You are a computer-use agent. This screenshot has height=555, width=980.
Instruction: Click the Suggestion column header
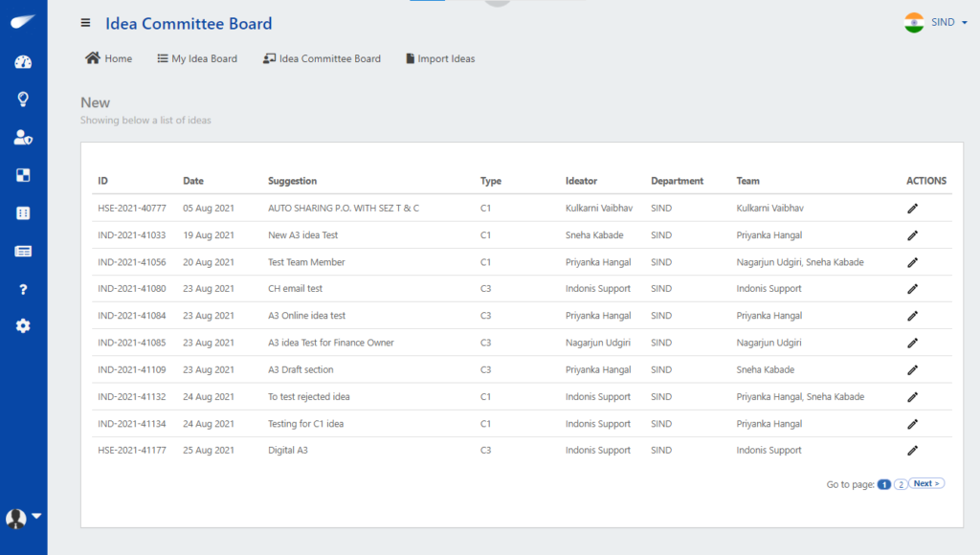[x=293, y=181]
